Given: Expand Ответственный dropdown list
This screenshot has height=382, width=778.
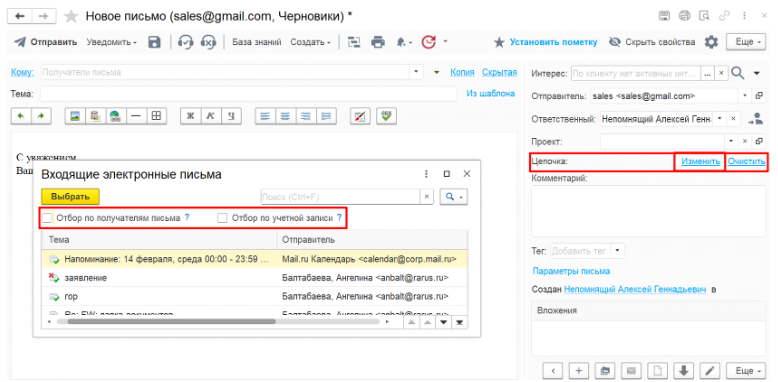Looking at the screenshot, I should pyautogui.click(x=719, y=119).
